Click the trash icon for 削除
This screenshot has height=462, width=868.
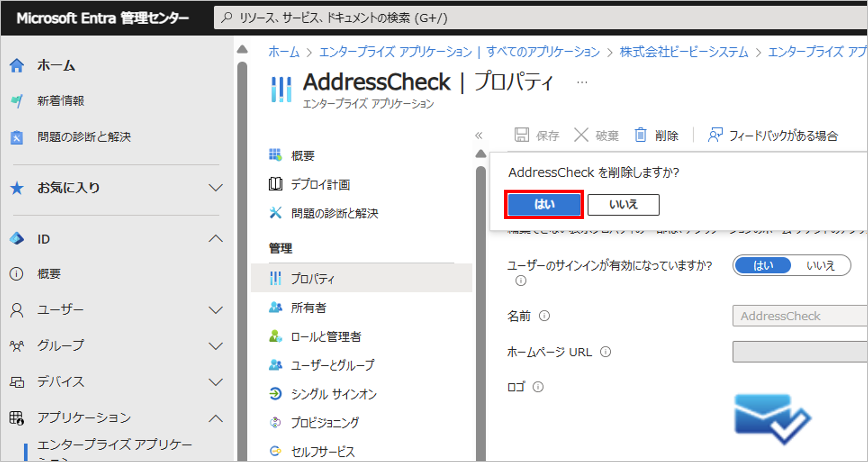point(640,136)
